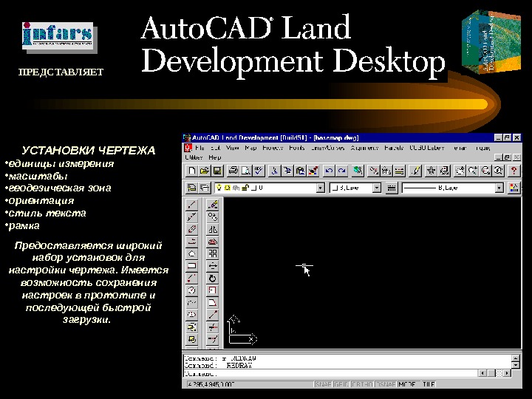Select the Polygon draw tool
Viewport: 532px width, 399px height.
coord(192,253)
